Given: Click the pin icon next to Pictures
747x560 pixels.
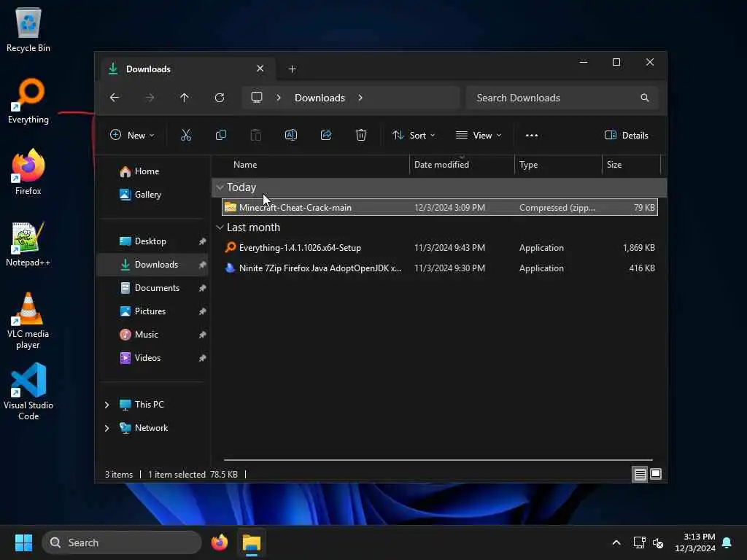Looking at the screenshot, I should tap(203, 311).
